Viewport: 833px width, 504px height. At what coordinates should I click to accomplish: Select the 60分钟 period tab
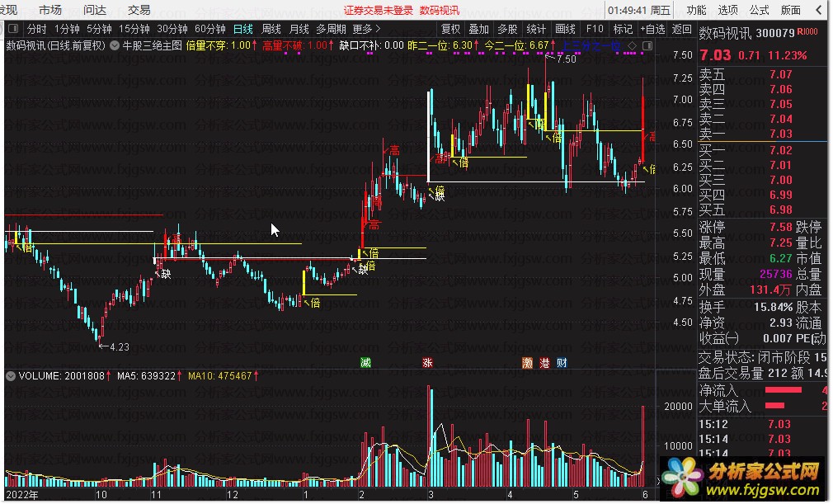(209, 29)
